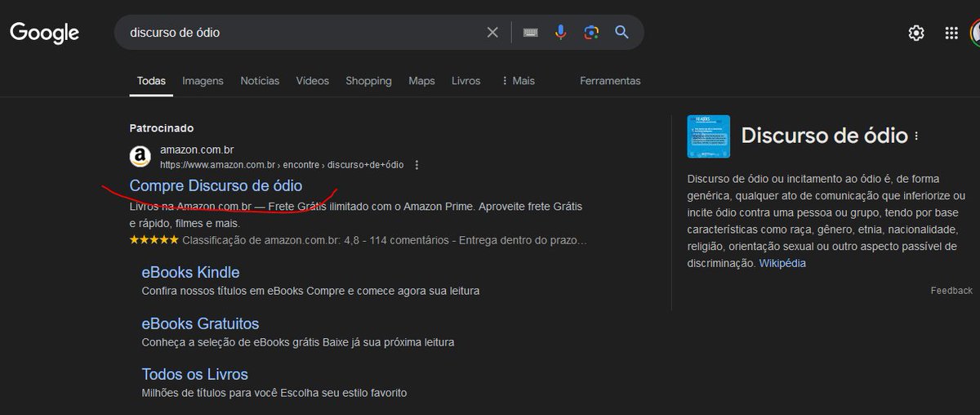The height and width of the screenshot is (415, 980).
Task: Clear the search box with the X icon
Action: point(492,33)
